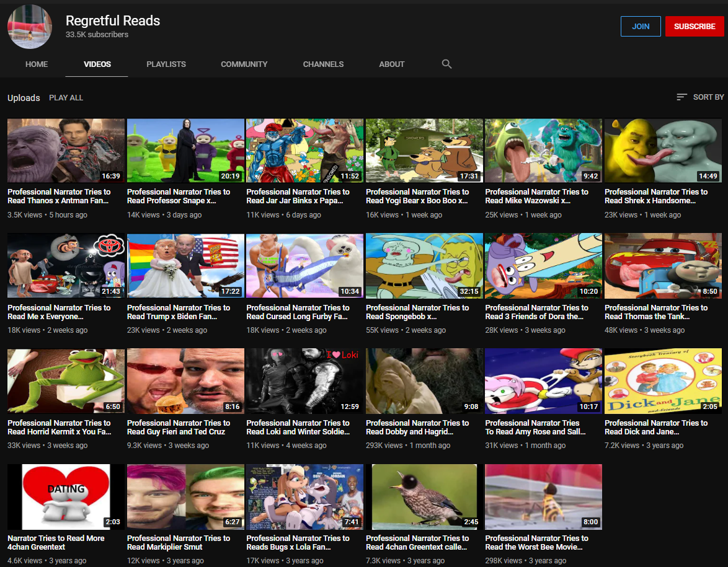Click the Regretful Reads channel name
Image resolution: width=728 pixels, height=567 pixels.
113,20
